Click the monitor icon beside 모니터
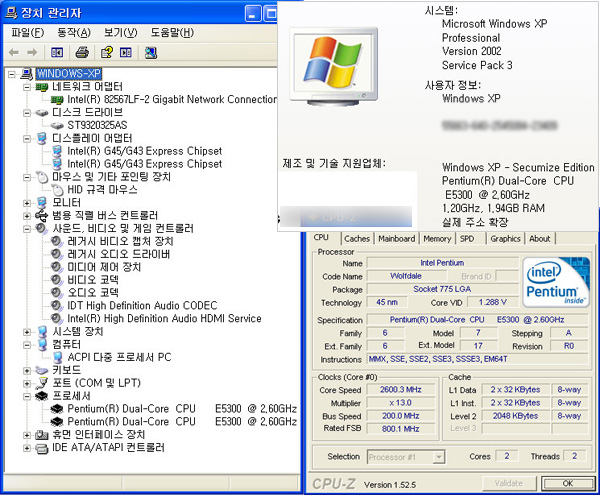This screenshot has width=600, height=498. click(x=42, y=202)
